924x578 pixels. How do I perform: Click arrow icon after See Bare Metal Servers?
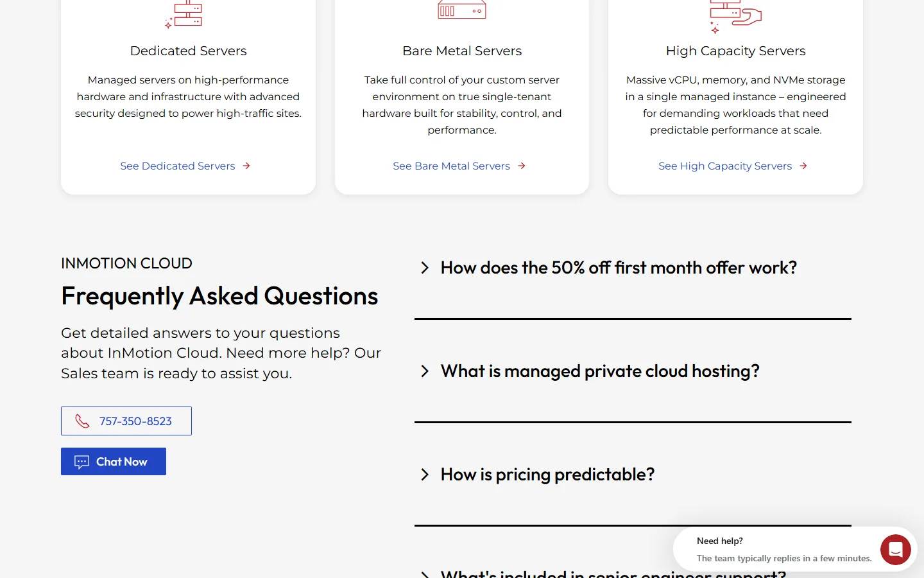coord(522,166)
